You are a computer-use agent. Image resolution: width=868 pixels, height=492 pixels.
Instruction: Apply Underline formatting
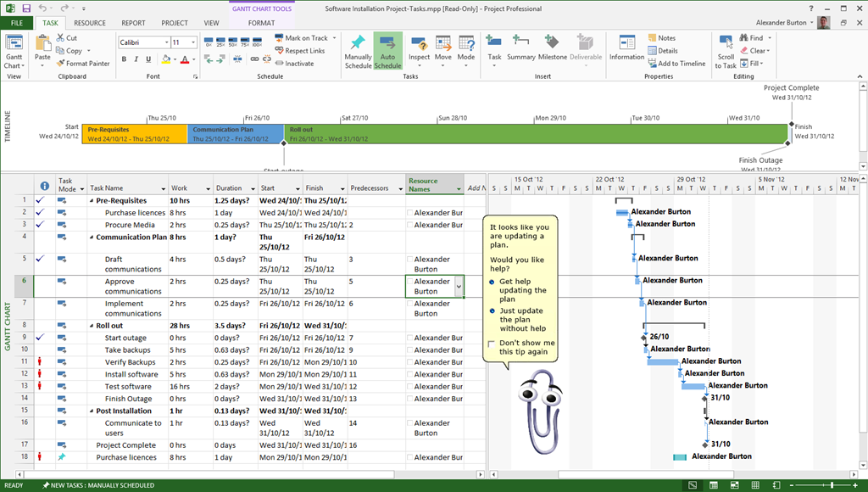coord(148,59)
